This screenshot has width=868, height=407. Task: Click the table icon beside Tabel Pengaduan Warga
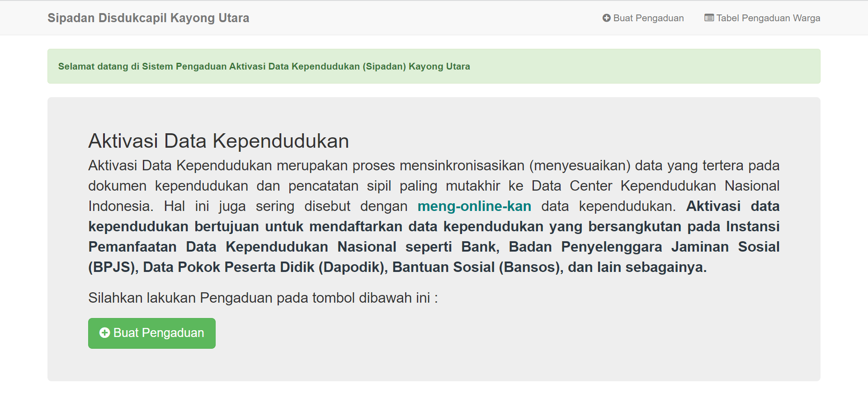(708, 18)
